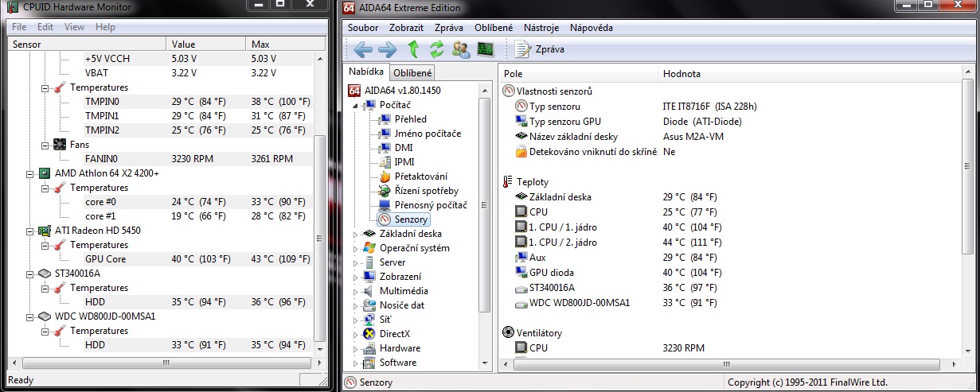980x392 pixels.
Task: Click GPU dioda temperature row
Action: [730, 272]
